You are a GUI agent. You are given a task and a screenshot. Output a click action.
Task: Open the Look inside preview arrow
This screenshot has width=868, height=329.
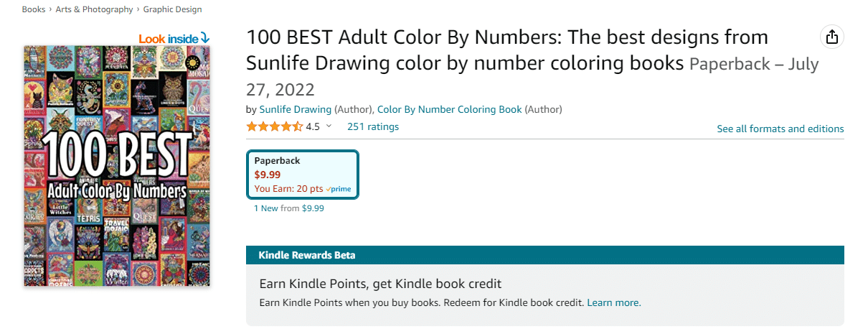[x=204, y=38]
